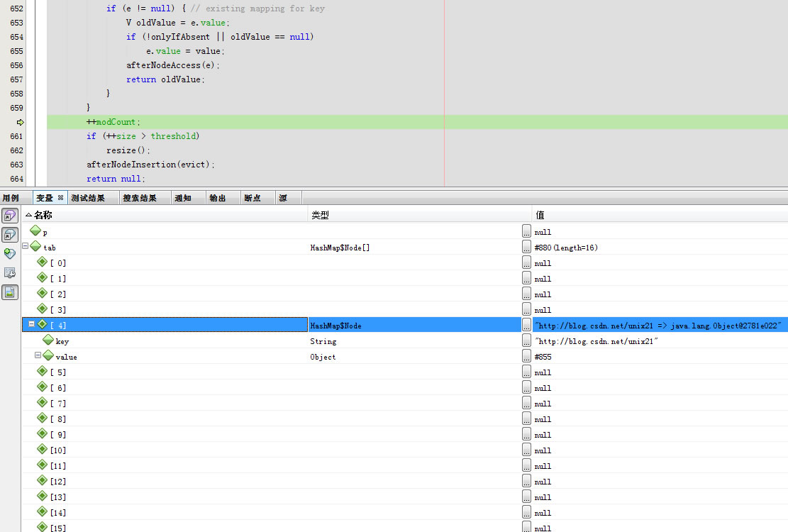Screen dimensions: 788x532
Task: Collapse the tab array node
Action: [x=25, y=245]
